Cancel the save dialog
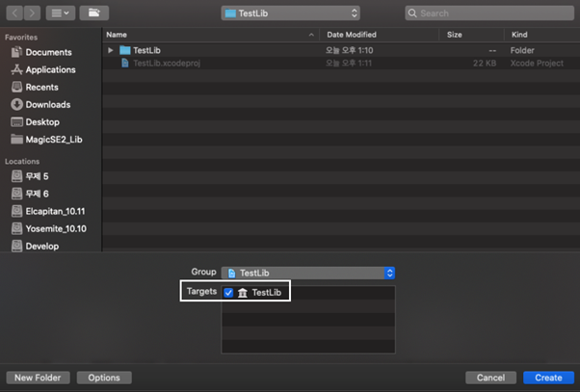This screenshot has width=580, height=392. [490, 378]
